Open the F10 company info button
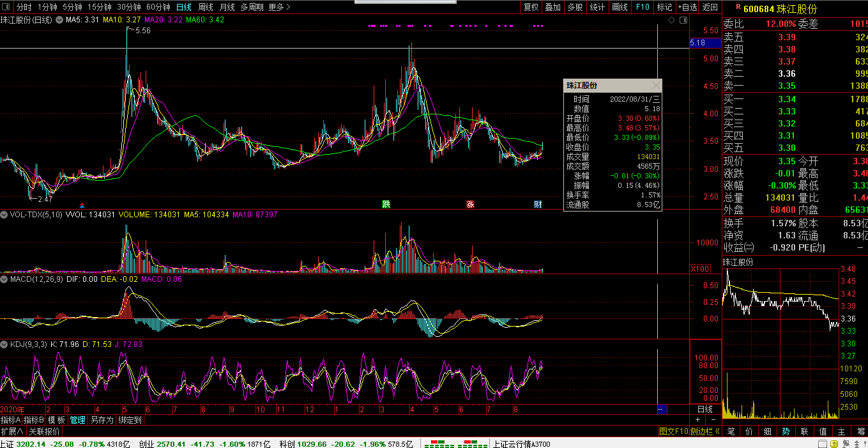 [x=642, y=7]
